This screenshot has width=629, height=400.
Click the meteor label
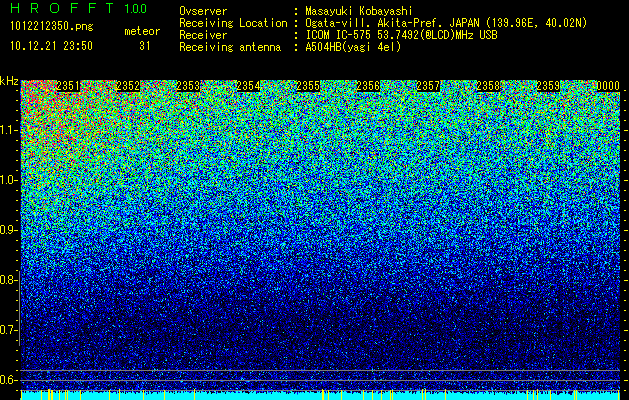pos(142,31)
